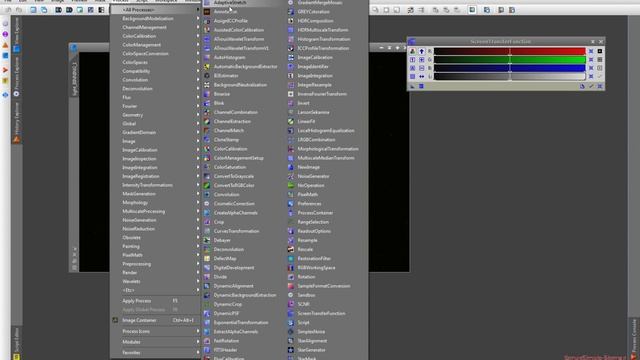Click the Rescale process icon
The width and height of the screenshot is (640, 360).
click(x=291, y=249)
